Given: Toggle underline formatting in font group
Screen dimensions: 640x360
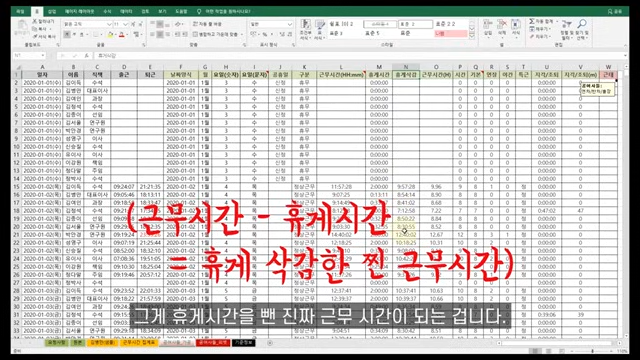Looking at the screenshot, I should click(82, 35).
